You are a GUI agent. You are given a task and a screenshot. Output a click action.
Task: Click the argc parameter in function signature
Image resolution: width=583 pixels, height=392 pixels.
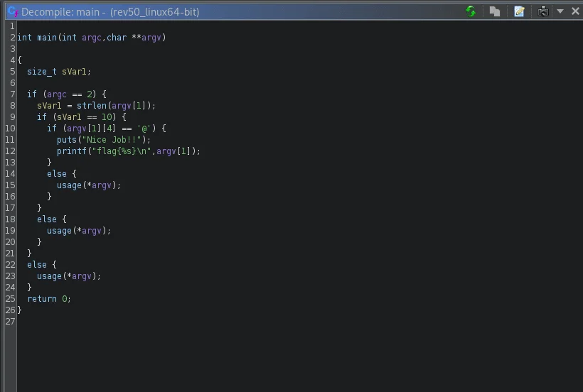pyautogui.click(x=92, y=38)
